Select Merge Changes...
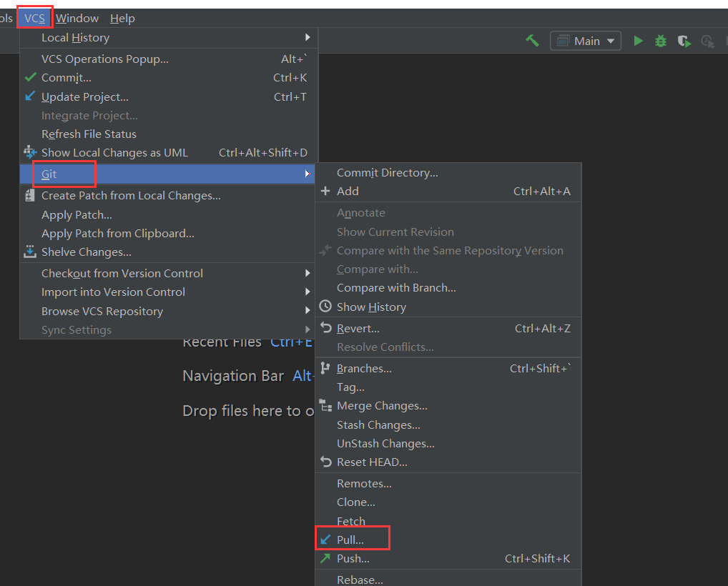The height and width of the screenshot is (586, 728). pos(448,406)
